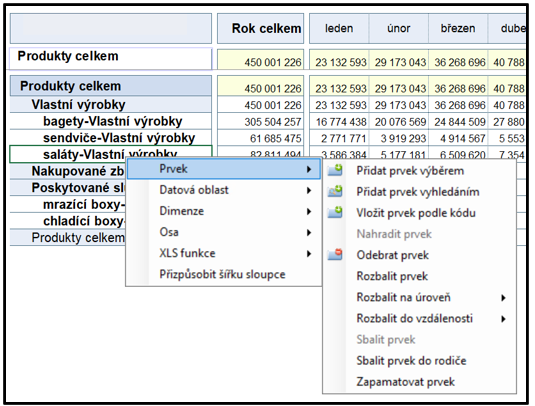
Task: Click the arrow beside Datová oblast
Action: 309,190
